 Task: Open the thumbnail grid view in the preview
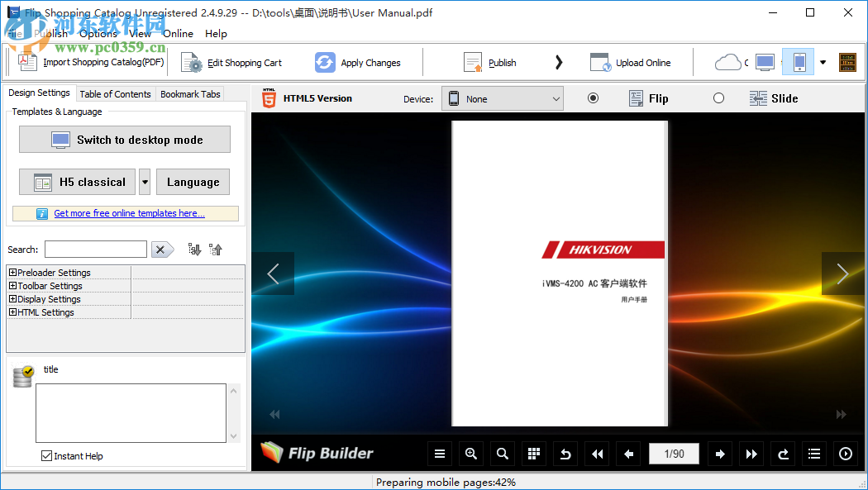coord(533,454)
